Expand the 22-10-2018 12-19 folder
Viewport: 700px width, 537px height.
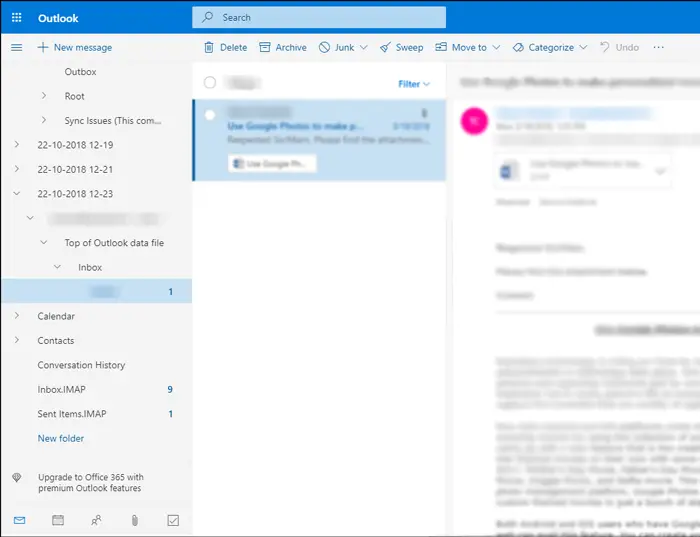[16, 145]
